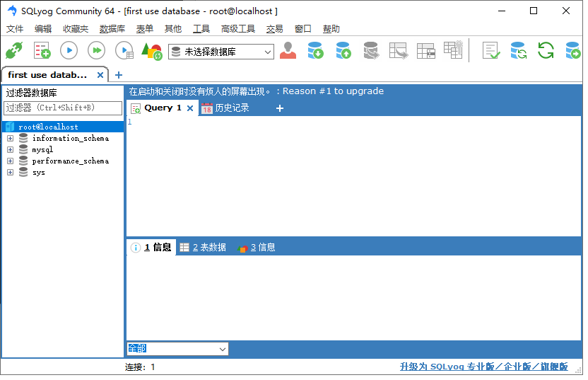
Task: Open the user manager icon
Action: (x=288, y=51)
